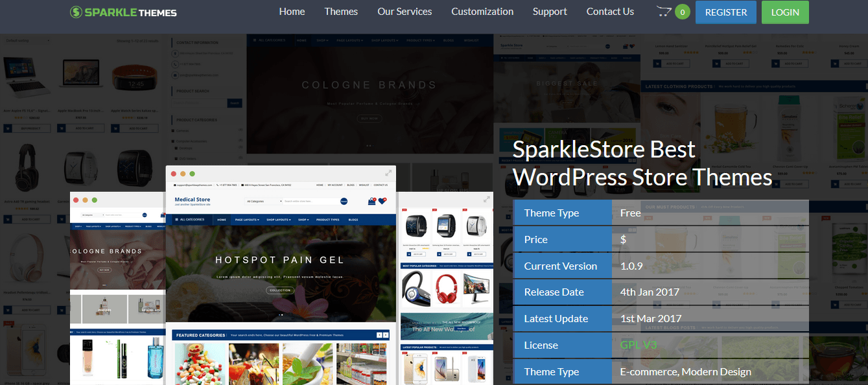Click the Price row label
Screen dimensions: 868x385
point(536,239)
